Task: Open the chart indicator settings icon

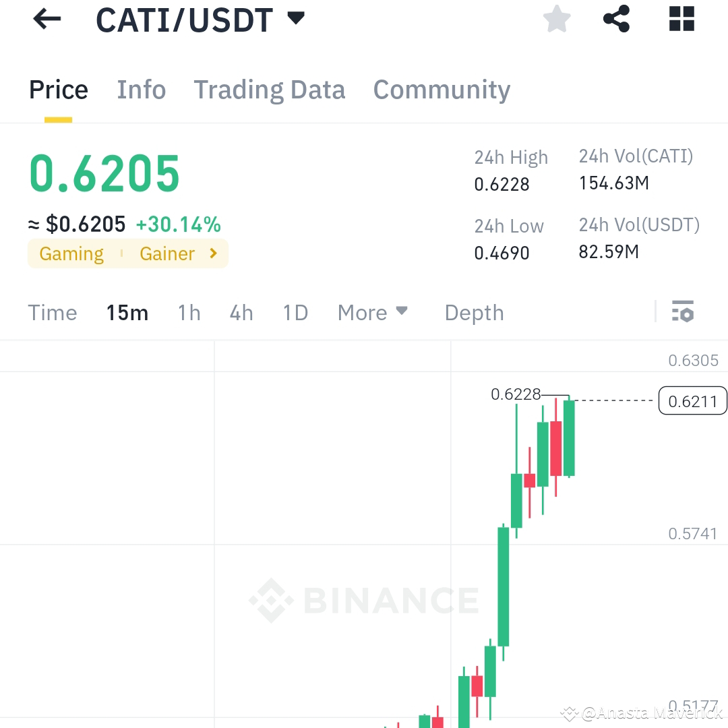Action: click(683, 312)
